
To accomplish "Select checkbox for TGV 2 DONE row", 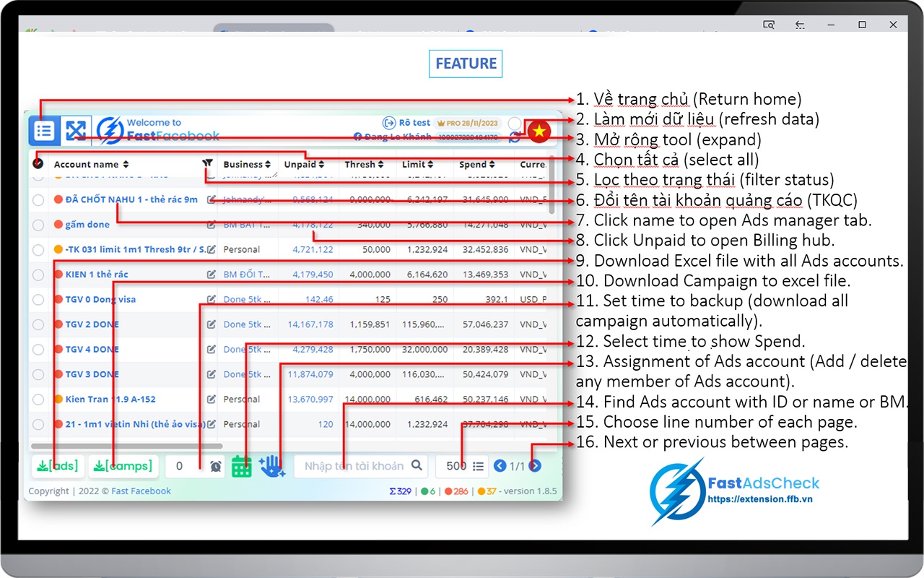I will click(38, 324).
